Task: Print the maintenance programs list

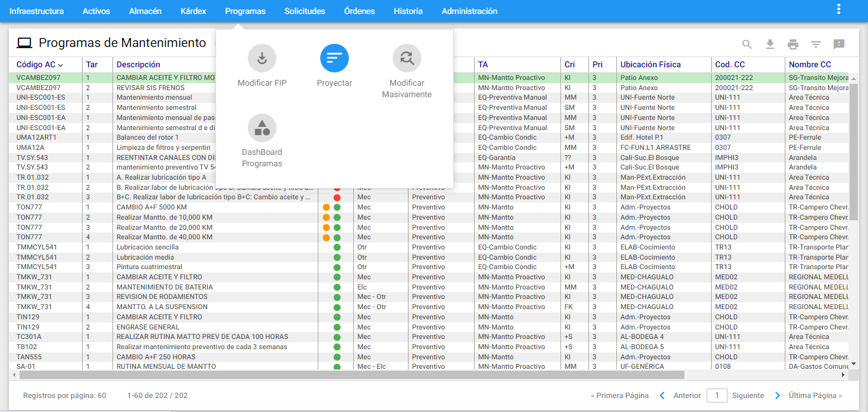Action: [x=793, y=44]
